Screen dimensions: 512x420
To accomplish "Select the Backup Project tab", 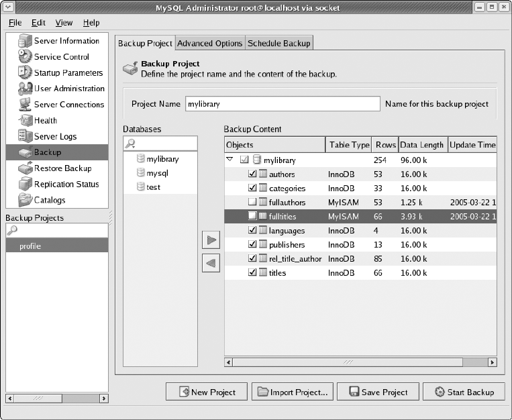I will tap(145, 44).
